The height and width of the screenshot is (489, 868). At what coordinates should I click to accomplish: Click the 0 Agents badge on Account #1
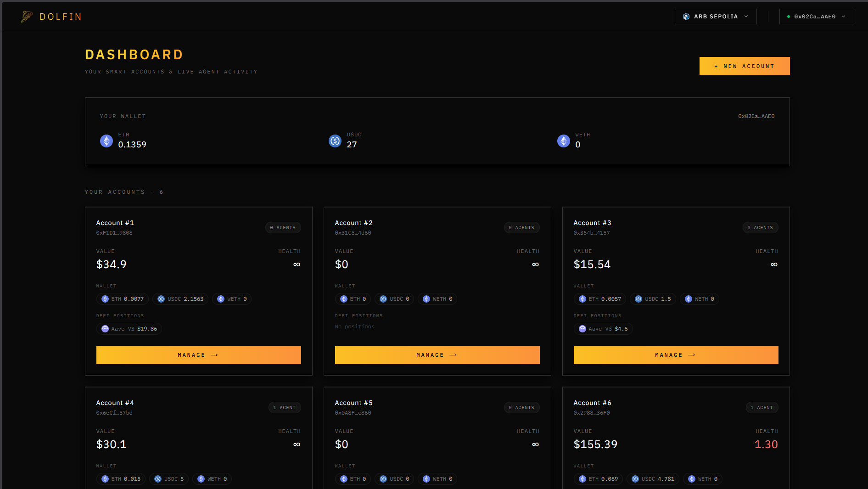(283, 228)
